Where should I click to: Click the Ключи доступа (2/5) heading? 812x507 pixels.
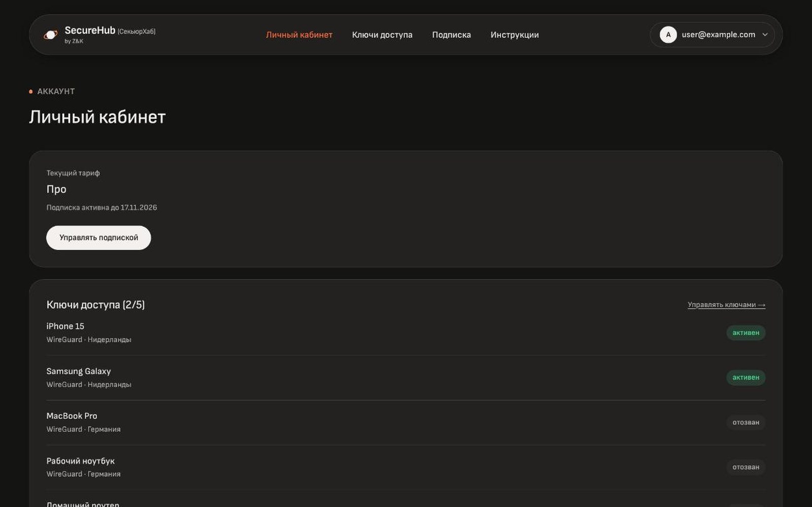coord(95,305)
